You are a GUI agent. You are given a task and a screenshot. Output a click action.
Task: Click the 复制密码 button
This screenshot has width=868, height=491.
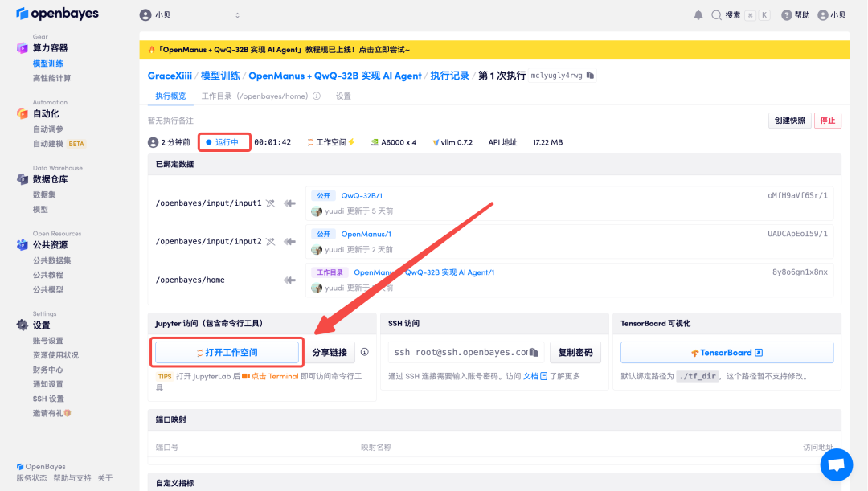(575, 352)
